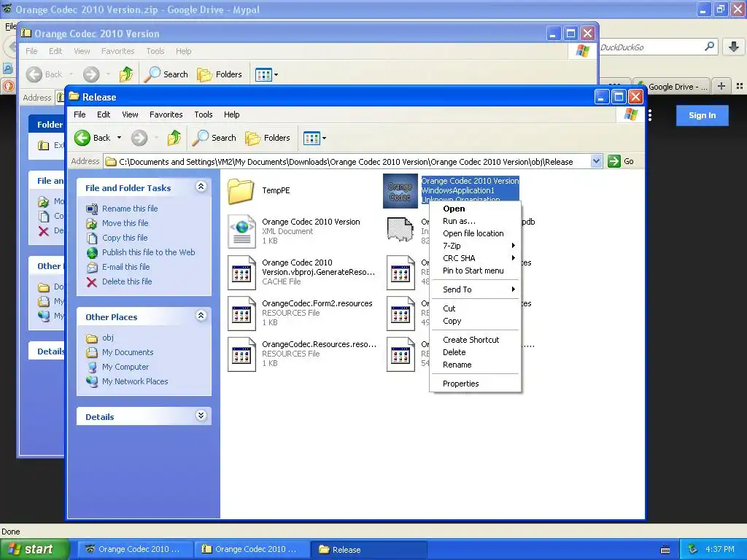Open the address bar dropdown in Release window

[596, 161]
